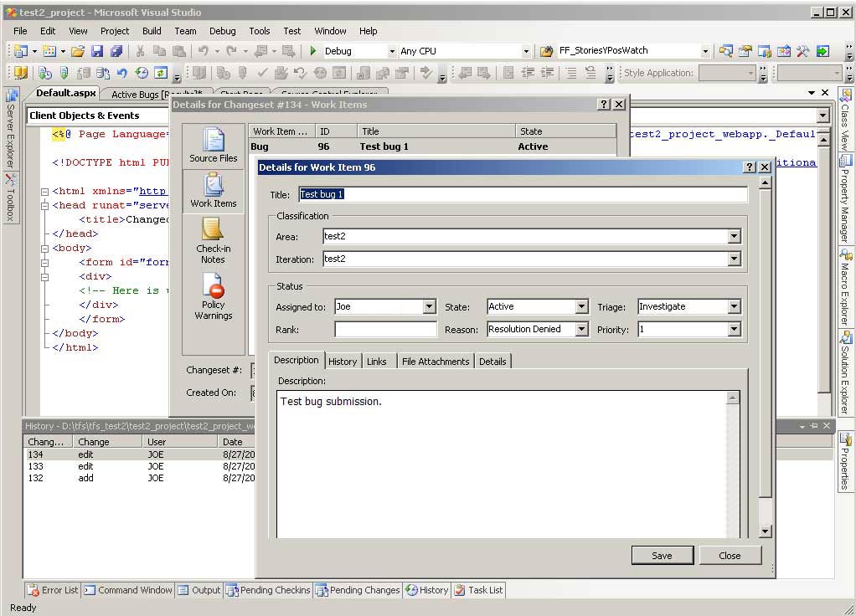Start debugging with green play icon
Screen dimensions: 856x616
(312, 51)
